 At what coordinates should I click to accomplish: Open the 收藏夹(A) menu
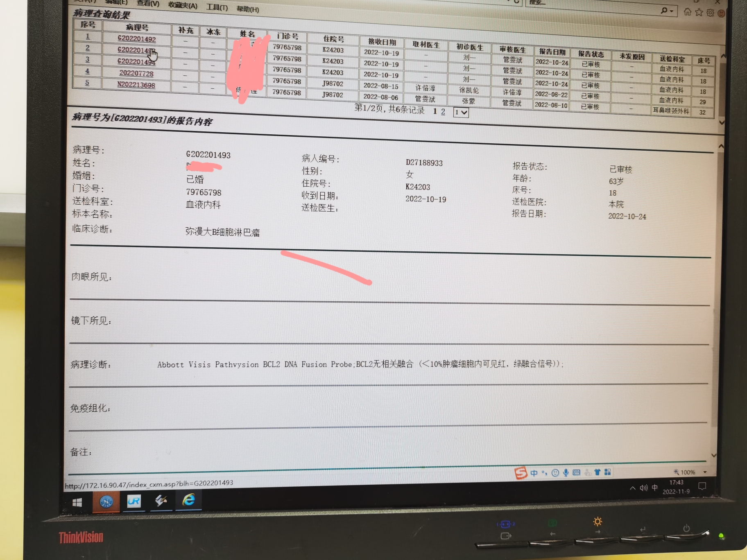(x=183, y=5)
